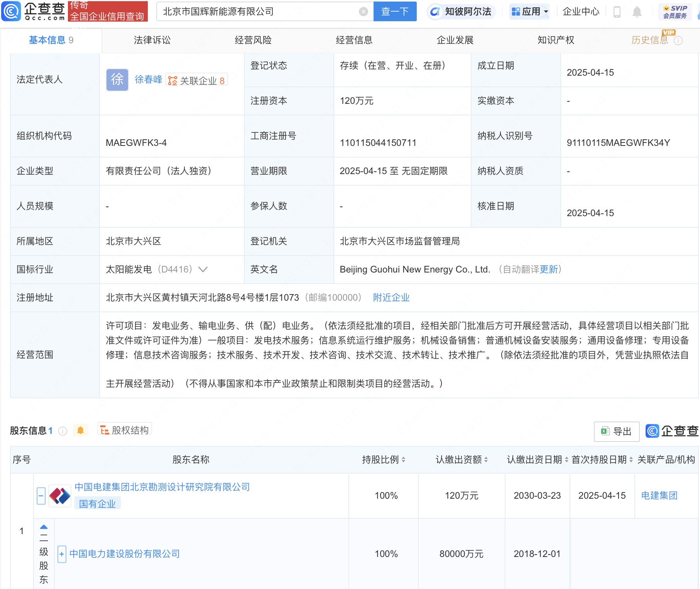The image size is (700, 589).
Task: Select the 2030-03-23 contribution date cell
Action: coord(537,496)
